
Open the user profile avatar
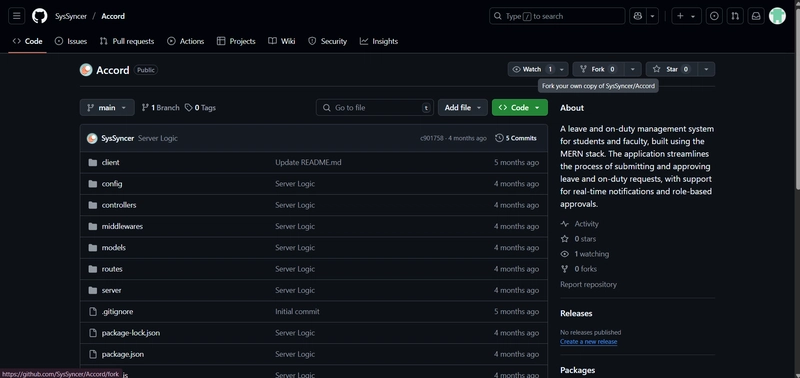coord(777,16)
